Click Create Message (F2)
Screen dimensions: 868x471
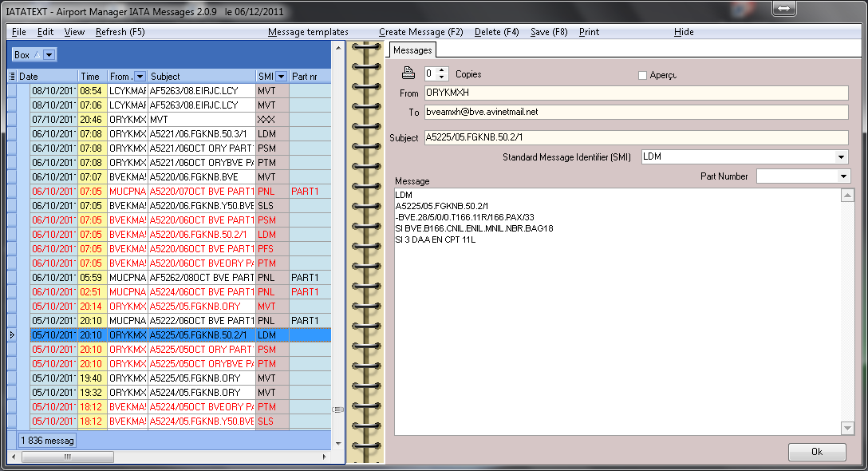tap(420, 32)
